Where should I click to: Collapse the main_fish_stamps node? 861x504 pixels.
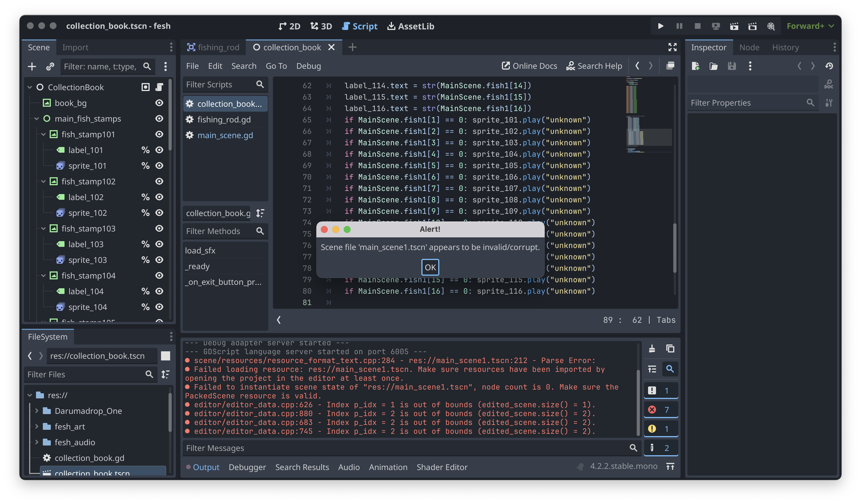coord(37,118)
